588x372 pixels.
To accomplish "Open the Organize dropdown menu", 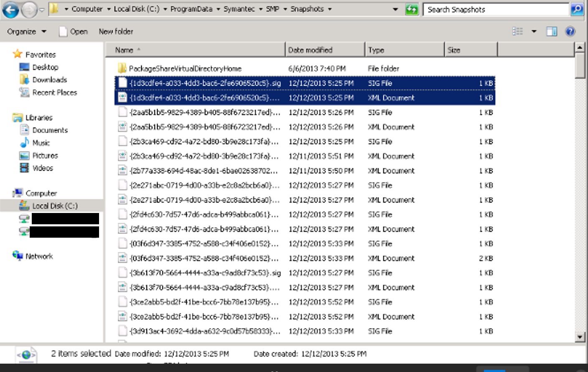I will (x=26, y=31).
